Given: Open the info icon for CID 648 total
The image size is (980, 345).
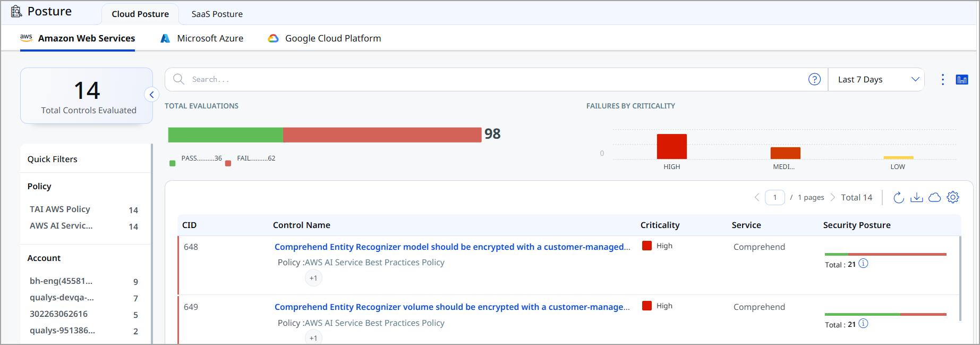Looking at the screenshot, I should [x=864, y=264].
